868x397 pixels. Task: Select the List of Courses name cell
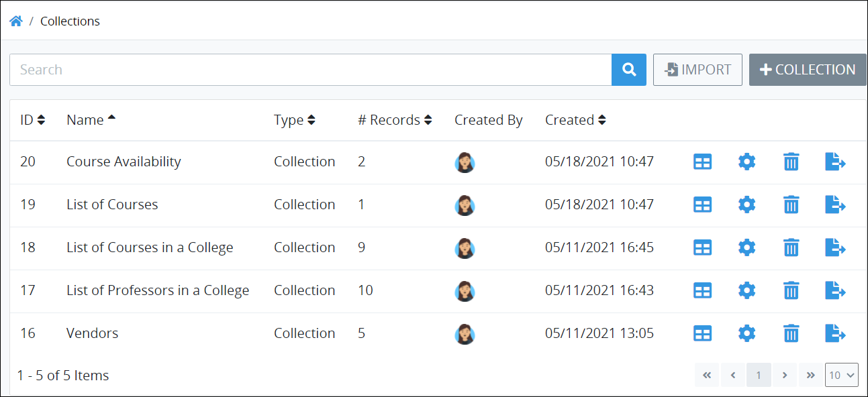point(112,205)
